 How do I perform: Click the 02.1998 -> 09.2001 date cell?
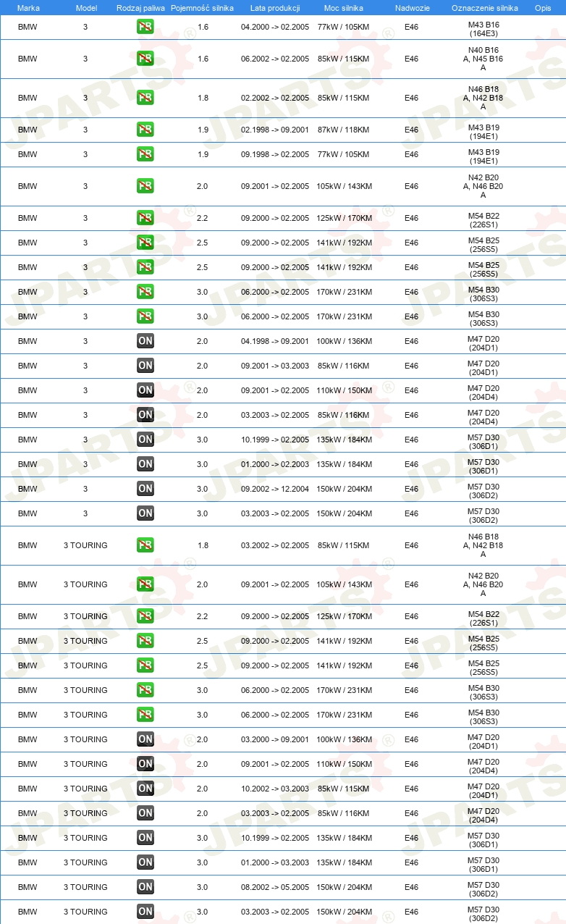[275, 130]
